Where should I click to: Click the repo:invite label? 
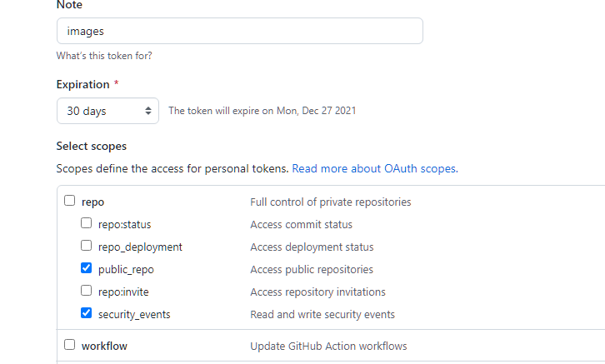[124, 292]
